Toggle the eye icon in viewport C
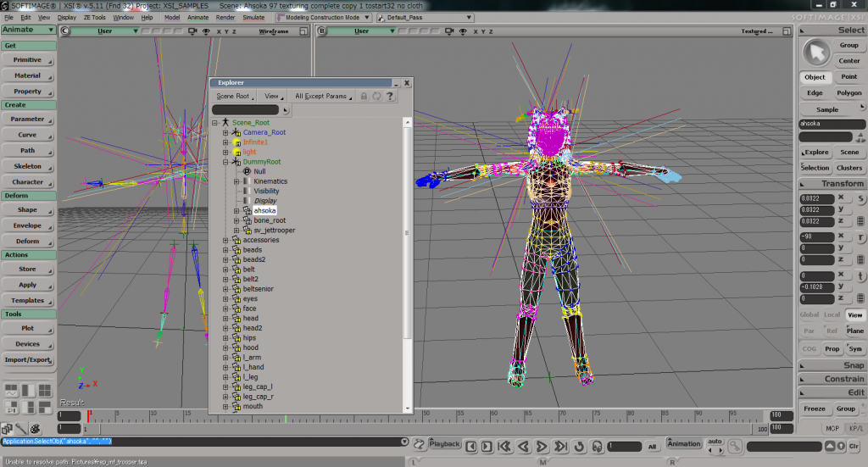This screenshot has height=467, width=868. click(x=206, y=31)
